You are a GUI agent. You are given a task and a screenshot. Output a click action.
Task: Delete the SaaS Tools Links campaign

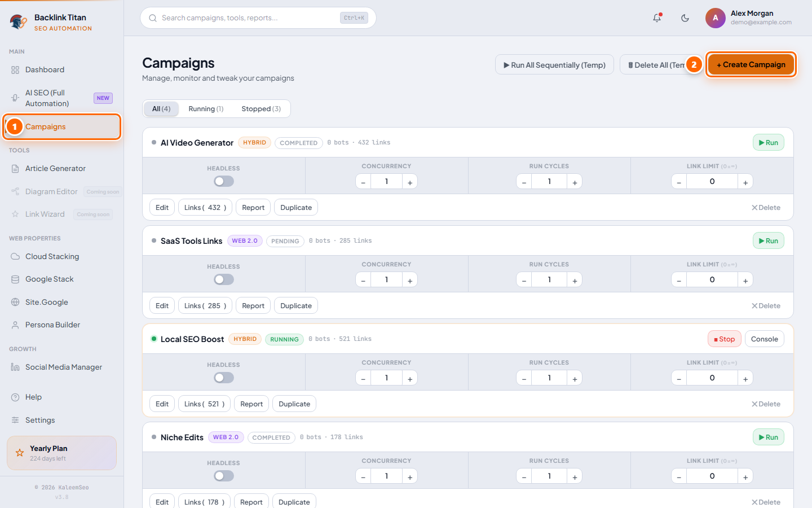766,306
